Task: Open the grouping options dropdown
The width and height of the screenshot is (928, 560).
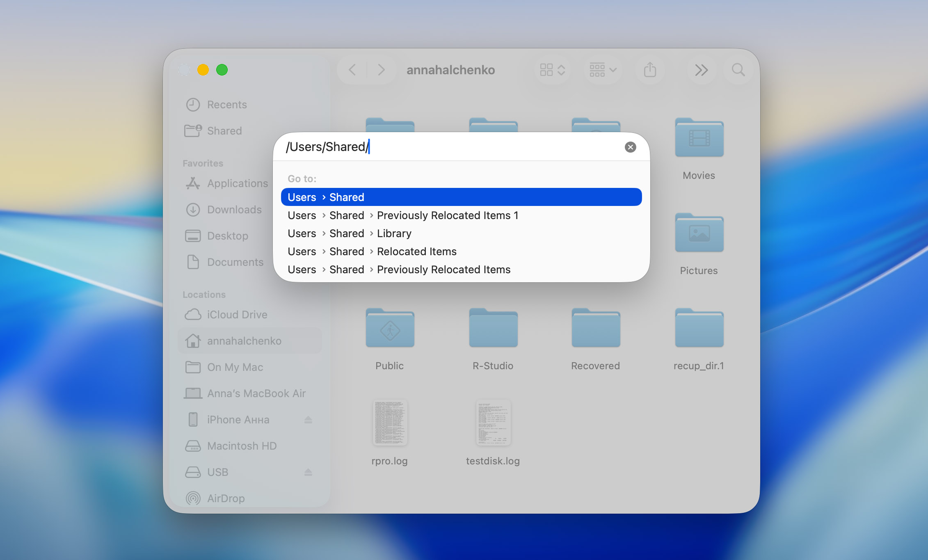Action: (602, 70)
